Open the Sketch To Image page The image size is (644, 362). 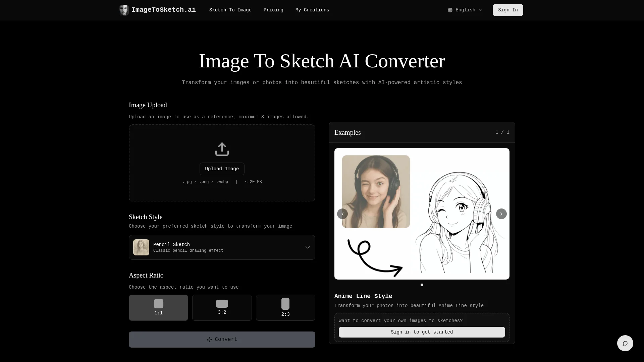point(230,10)
